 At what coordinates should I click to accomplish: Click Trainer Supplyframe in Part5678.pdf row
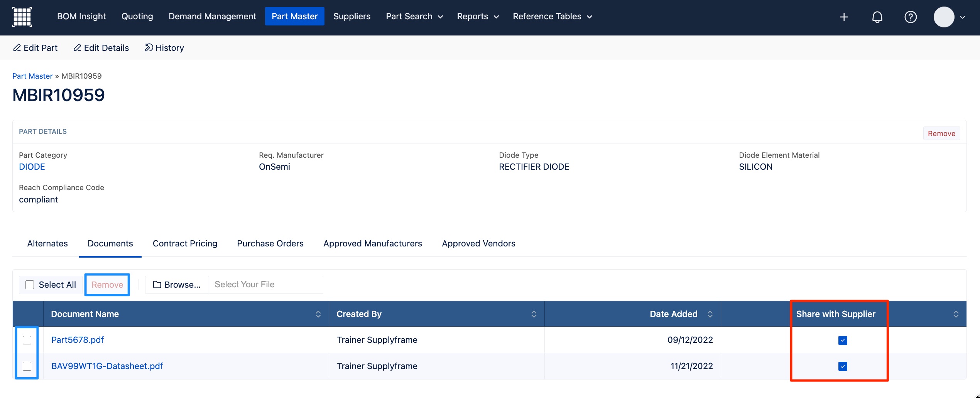[377, 340]
